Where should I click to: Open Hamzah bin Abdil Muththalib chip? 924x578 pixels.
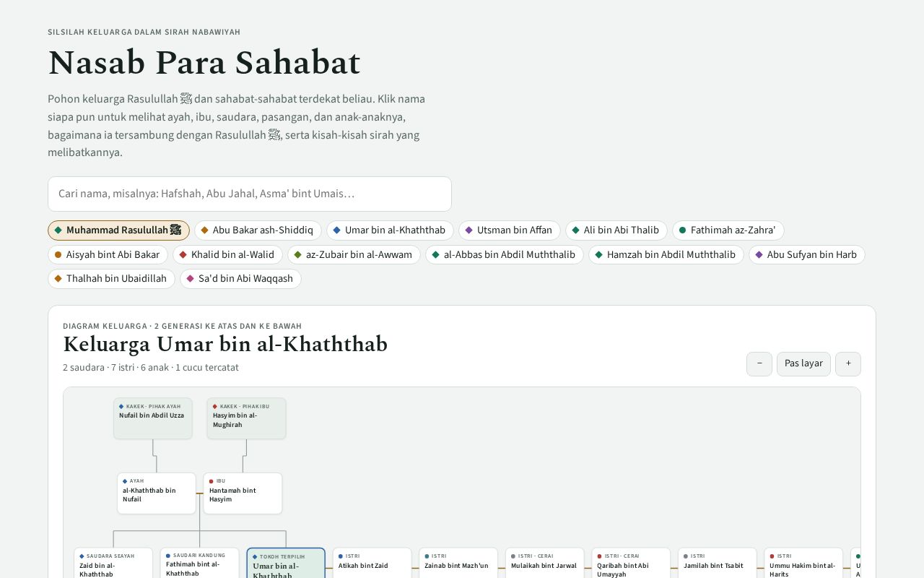[x=666, y=254]
